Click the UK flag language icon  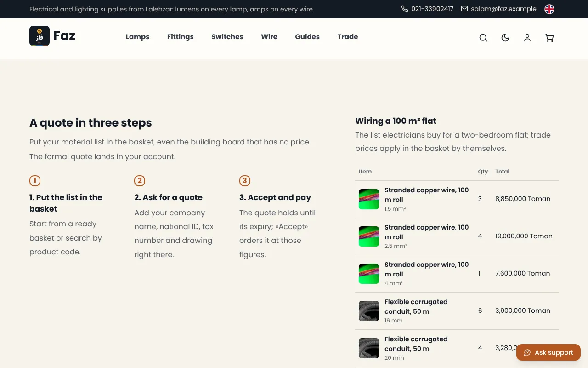point(549,9)
